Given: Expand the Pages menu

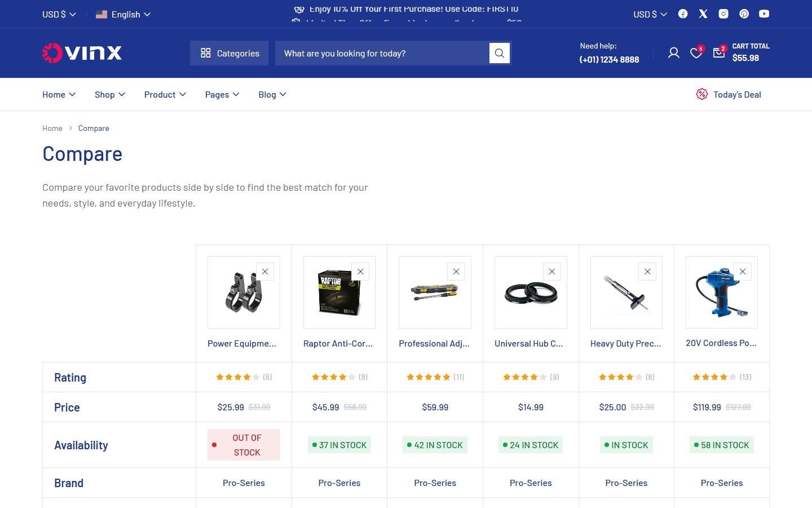Looking at the screenshot, I should click(x=222, y=95).
